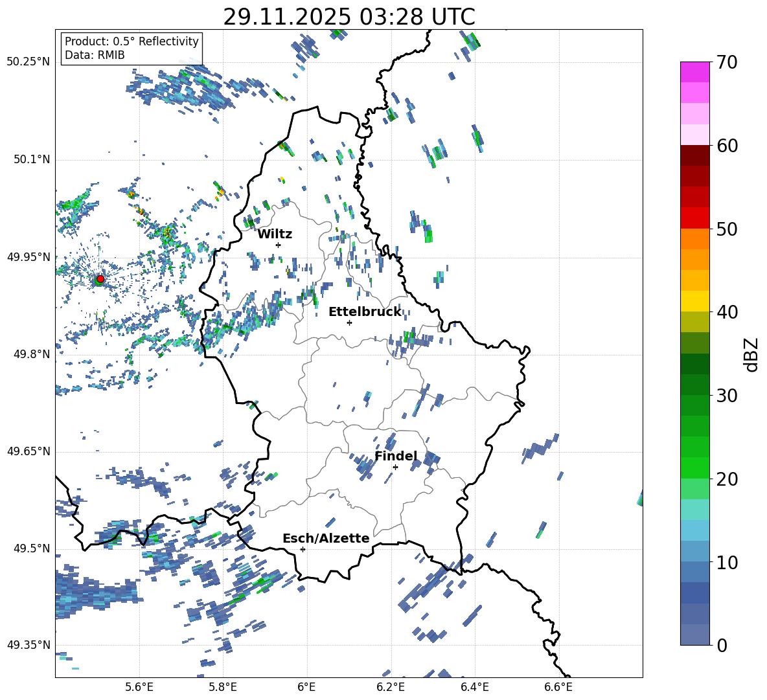Click the Findel station cross marker
This screenshot has width=767, height=700.
point(395,467)
